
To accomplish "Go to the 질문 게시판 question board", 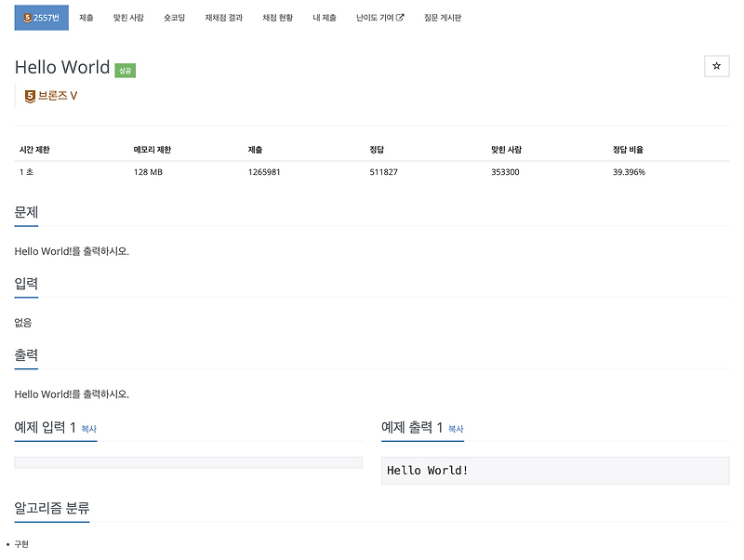I will 441,17.
